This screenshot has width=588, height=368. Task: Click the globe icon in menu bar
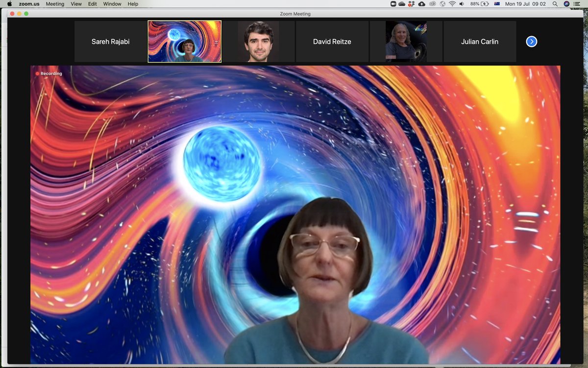click(x=442, y=4)
